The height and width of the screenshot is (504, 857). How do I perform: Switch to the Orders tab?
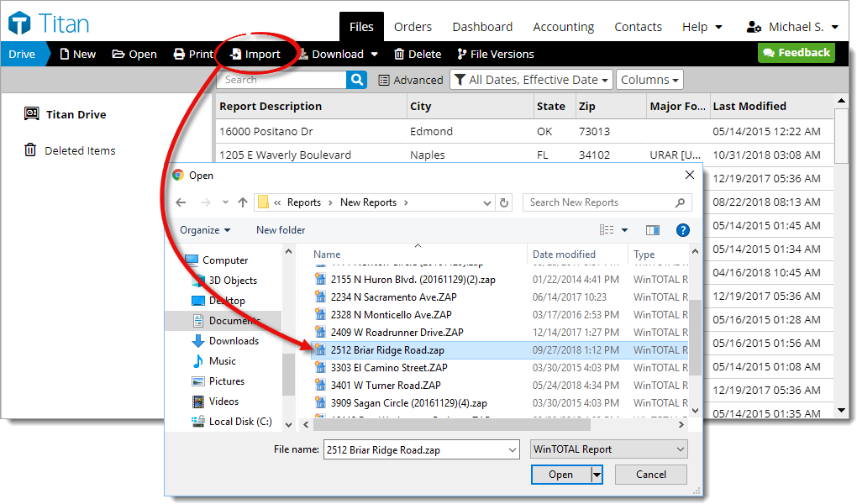pyautogui.click(x=413, y=27)
